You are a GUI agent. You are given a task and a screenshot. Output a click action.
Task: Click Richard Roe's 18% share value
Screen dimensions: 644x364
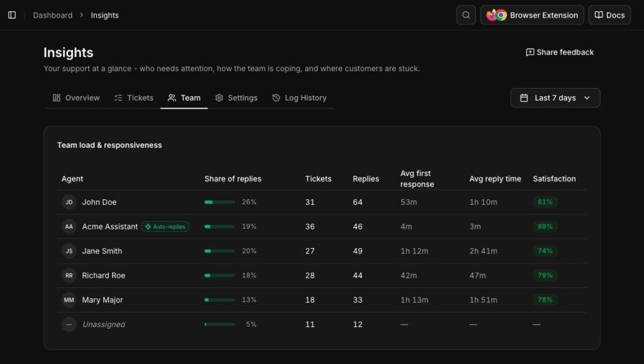(x=249, y=275)
